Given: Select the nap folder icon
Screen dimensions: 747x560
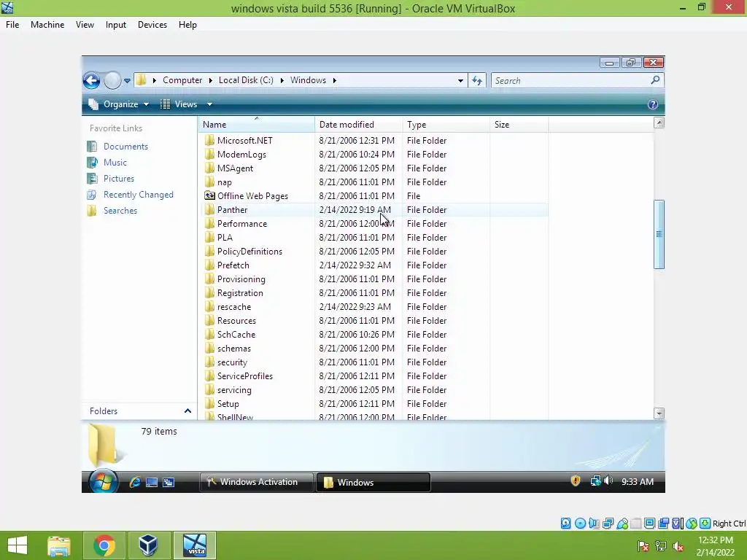Looking at the screenshot, I should [x=209, y=182].
